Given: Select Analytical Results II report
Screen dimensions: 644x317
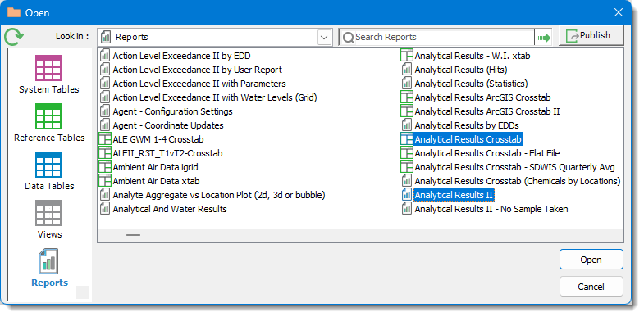Looking at the screenshot, I should [454, 195].
